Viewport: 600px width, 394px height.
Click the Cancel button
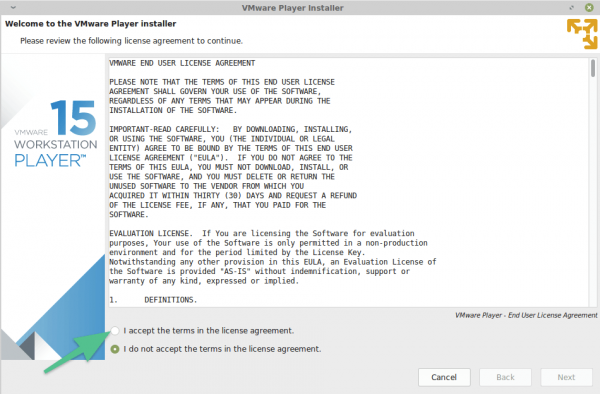coord(444,377)
